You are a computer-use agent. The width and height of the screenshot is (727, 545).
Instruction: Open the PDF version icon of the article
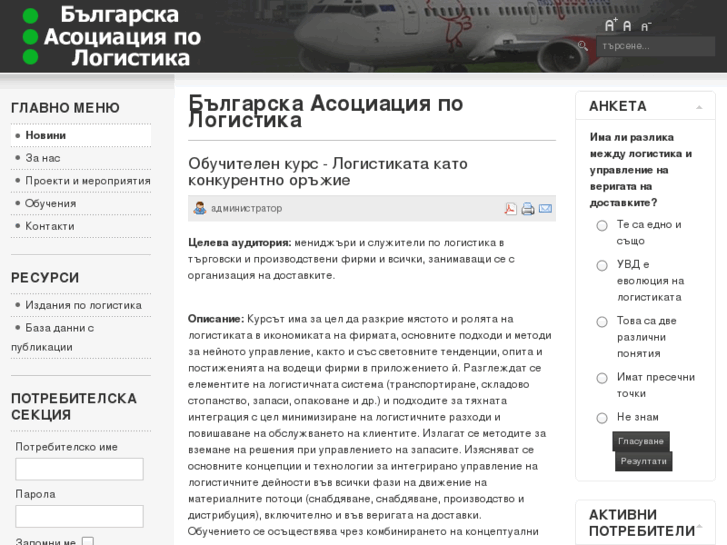coord(510,209)
